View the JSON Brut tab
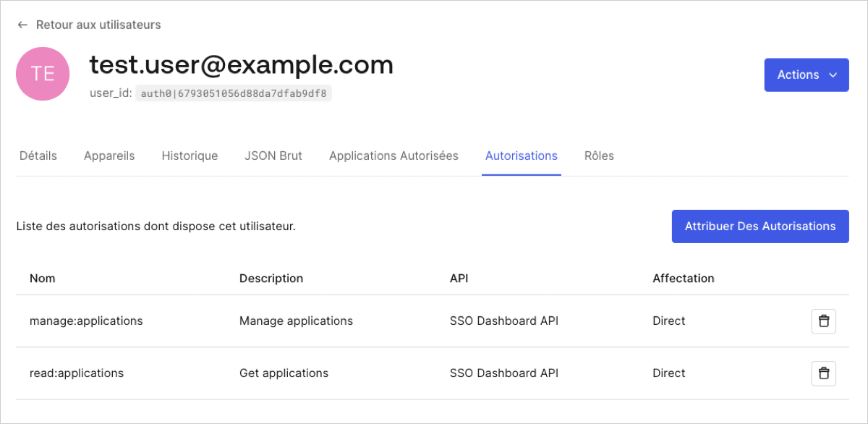 coord(273,156)
